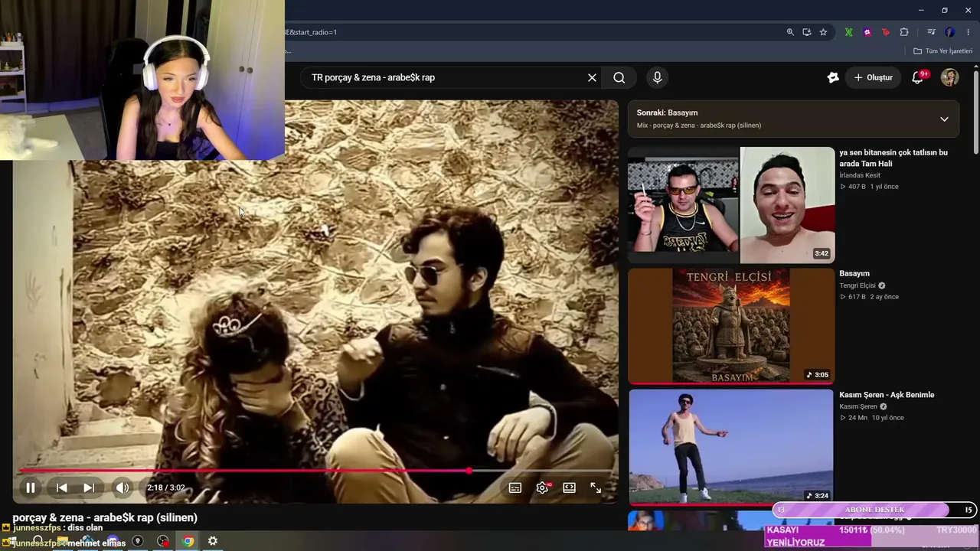Start voice search with microphone
Image resolution: width=980 pixels, height=551 pixels.
pos(657,77)
